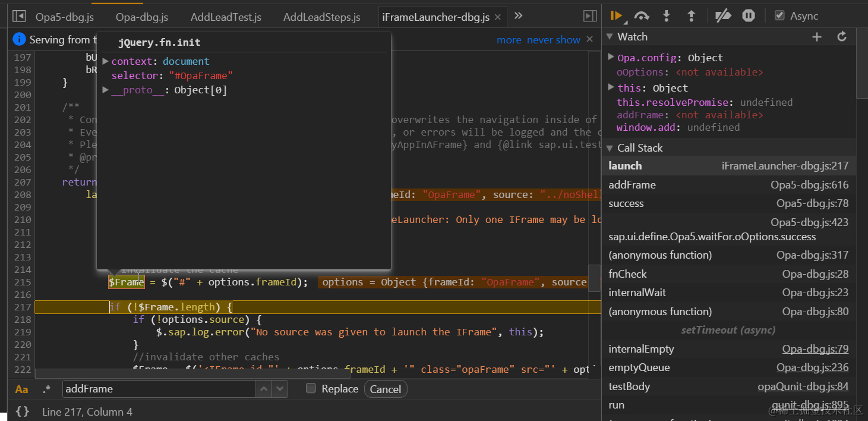Image resolution: width=868 pixels, height=421 pixels.
Task: Toggle case-sensitive search Aa
Action: [21, 389]
